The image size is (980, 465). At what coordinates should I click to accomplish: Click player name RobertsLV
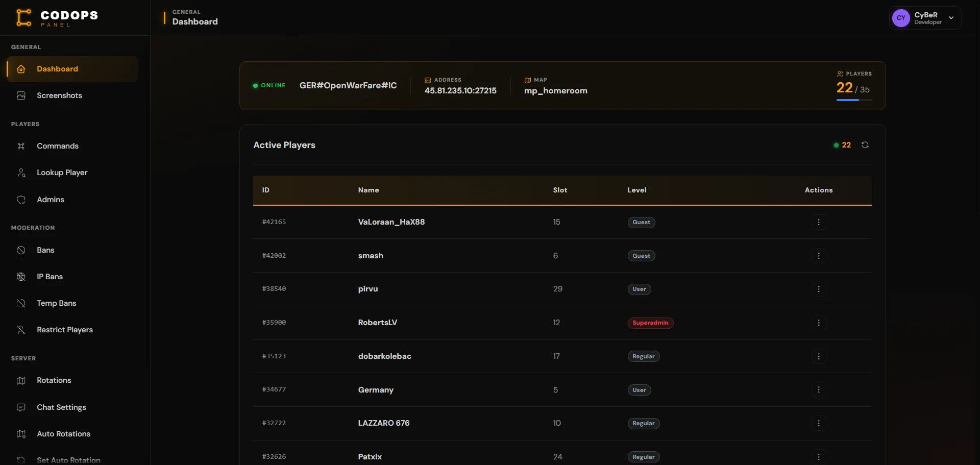coord(378,323)
